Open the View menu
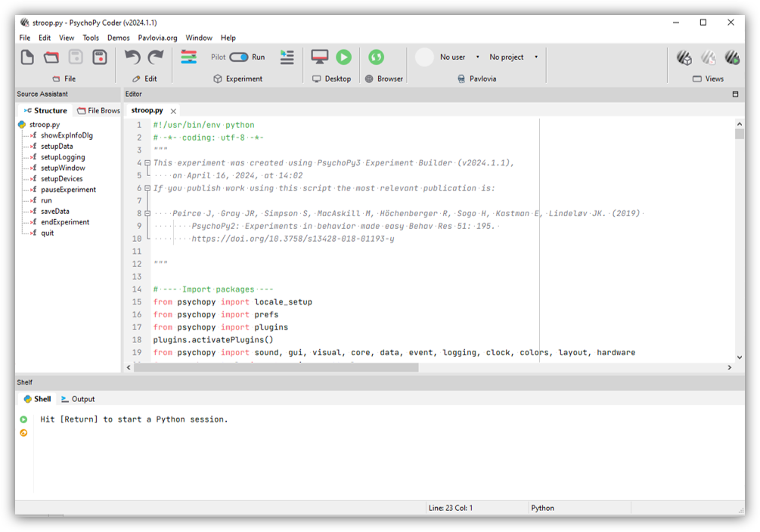760x532 pixels. [67, 38]
